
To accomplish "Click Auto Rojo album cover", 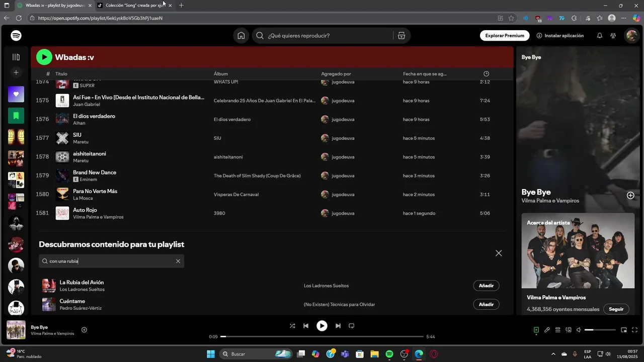I will click(62, 213).
